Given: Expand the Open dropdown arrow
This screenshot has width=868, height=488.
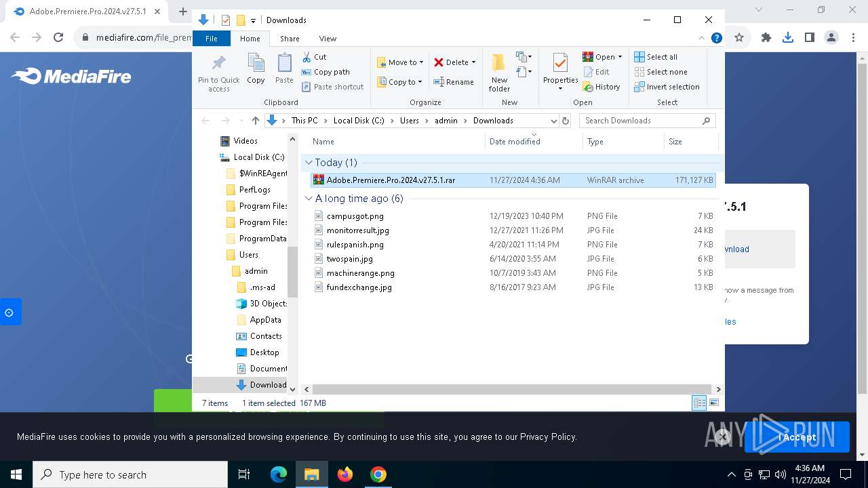Looking at the screenshot, I should click(620, 57).
